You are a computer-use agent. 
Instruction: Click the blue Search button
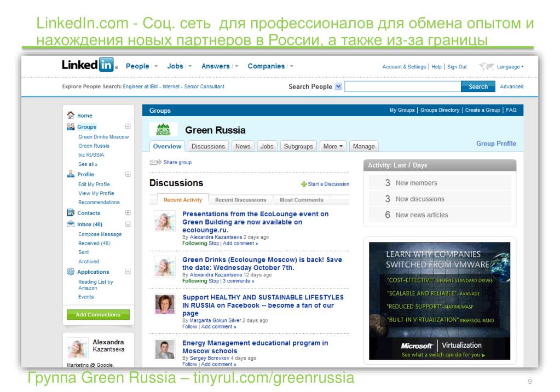[x=478, y=87]
